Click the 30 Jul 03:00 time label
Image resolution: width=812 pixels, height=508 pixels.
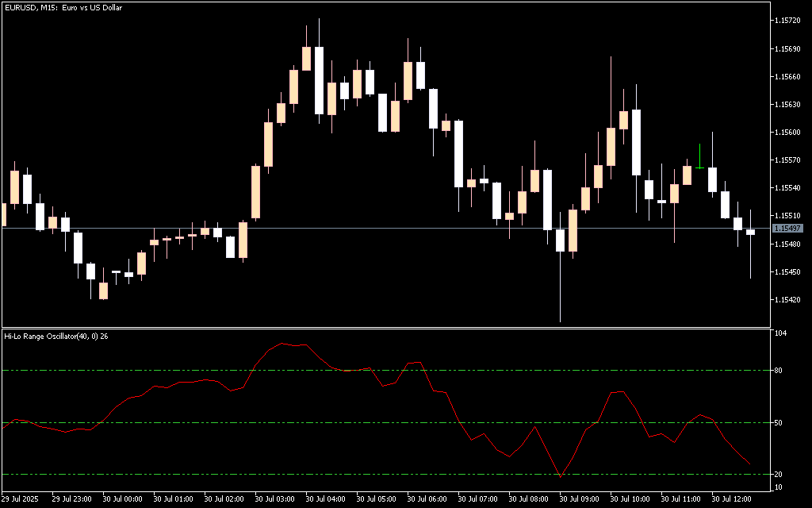click(x=274, y=499)
